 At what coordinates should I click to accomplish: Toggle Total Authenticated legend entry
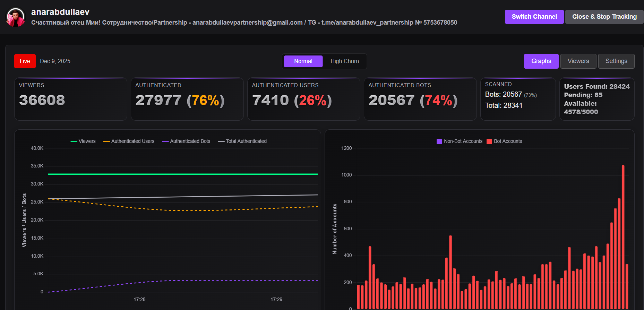pos(242,141)
